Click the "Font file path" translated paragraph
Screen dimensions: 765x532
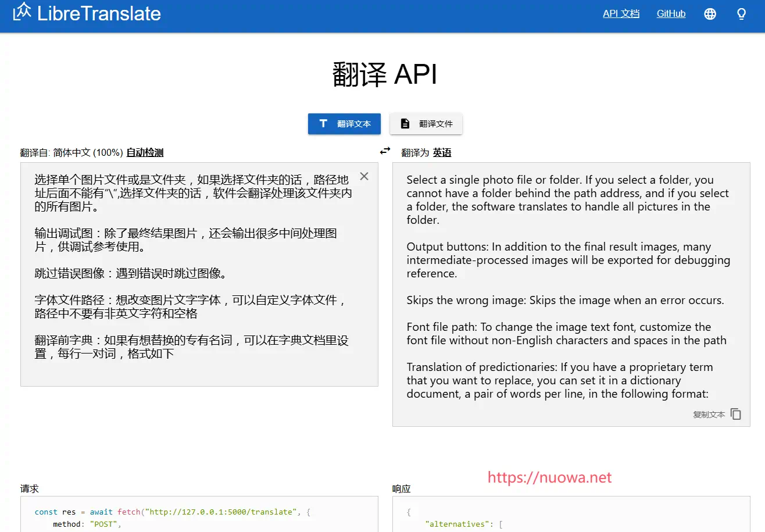pos(567,334)
